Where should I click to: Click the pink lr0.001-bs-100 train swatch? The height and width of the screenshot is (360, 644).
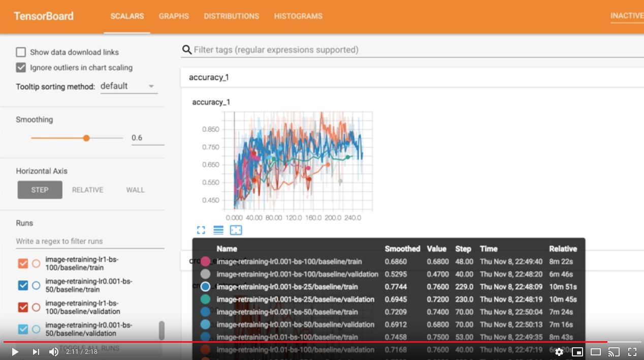click(205, 261)
